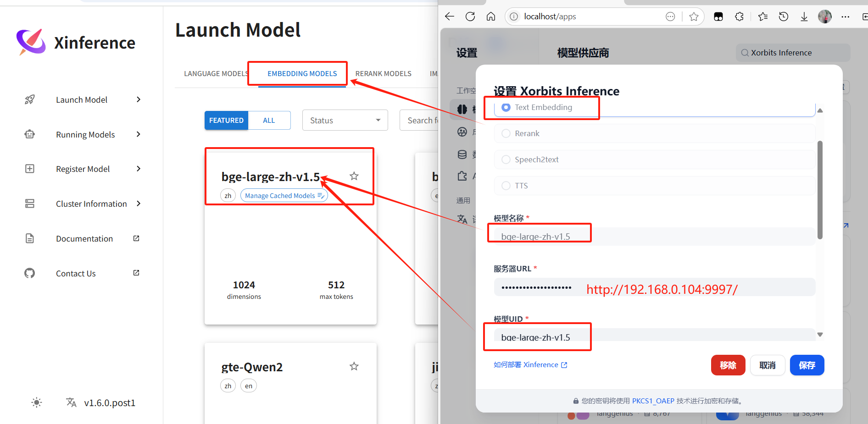Image resolution: width=868 pixels, height=424 pixels.
Task: Click the dialog vertical scrollbar thumb
Action: tap(820, 190)
